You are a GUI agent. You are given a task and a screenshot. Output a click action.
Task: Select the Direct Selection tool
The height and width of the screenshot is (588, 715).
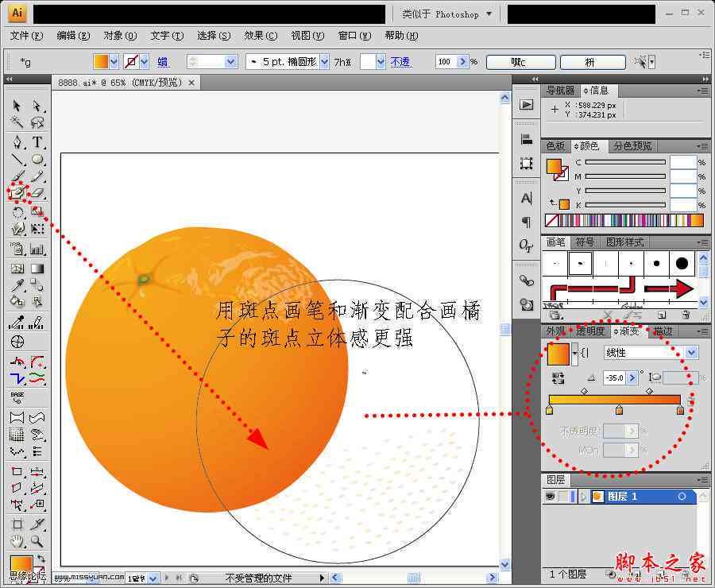click(37, 106)
